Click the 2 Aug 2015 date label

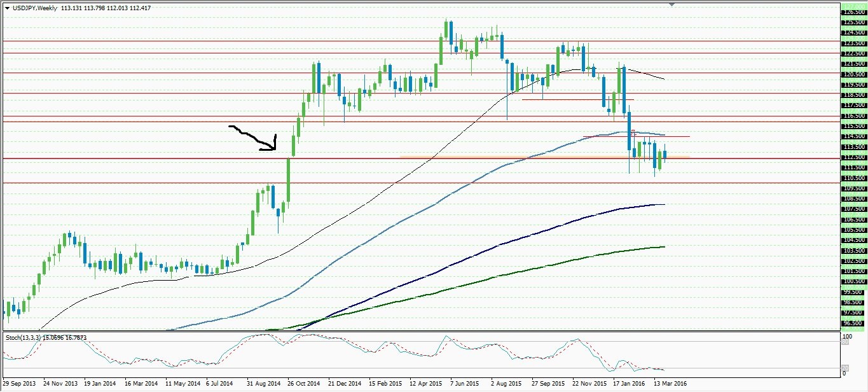click(x=507, y=384)
